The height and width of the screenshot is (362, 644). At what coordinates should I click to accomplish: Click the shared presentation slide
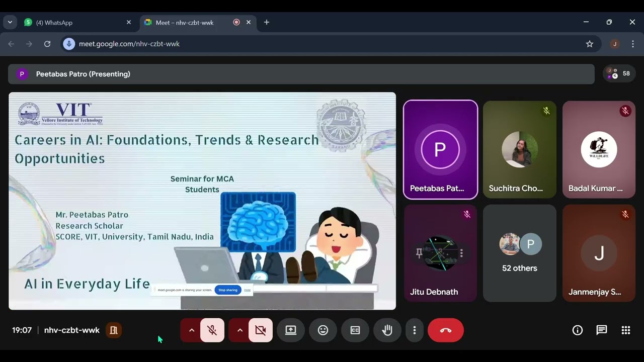pos(202,201)
